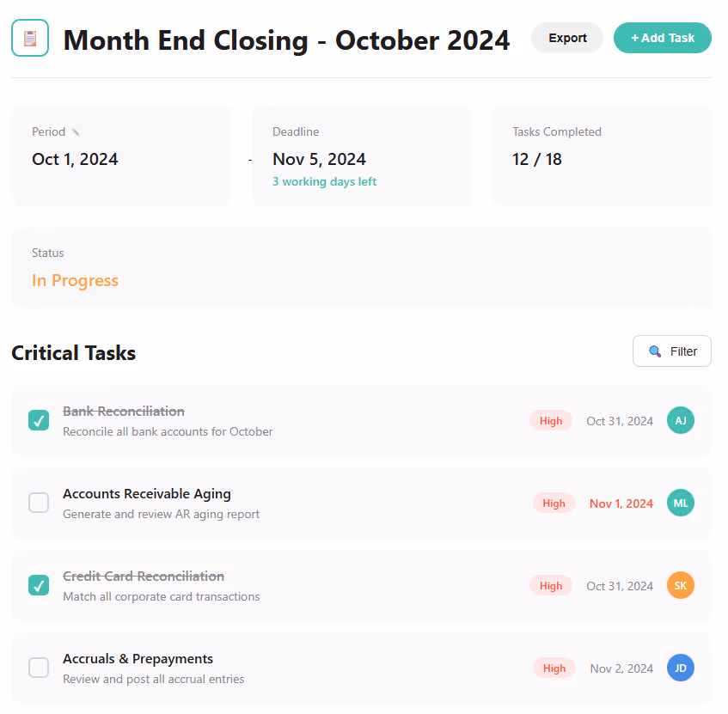This screenshot has height=714, width=728.
Task: Open the Filter options for Critical Tasks
Action: pos(671,351)
